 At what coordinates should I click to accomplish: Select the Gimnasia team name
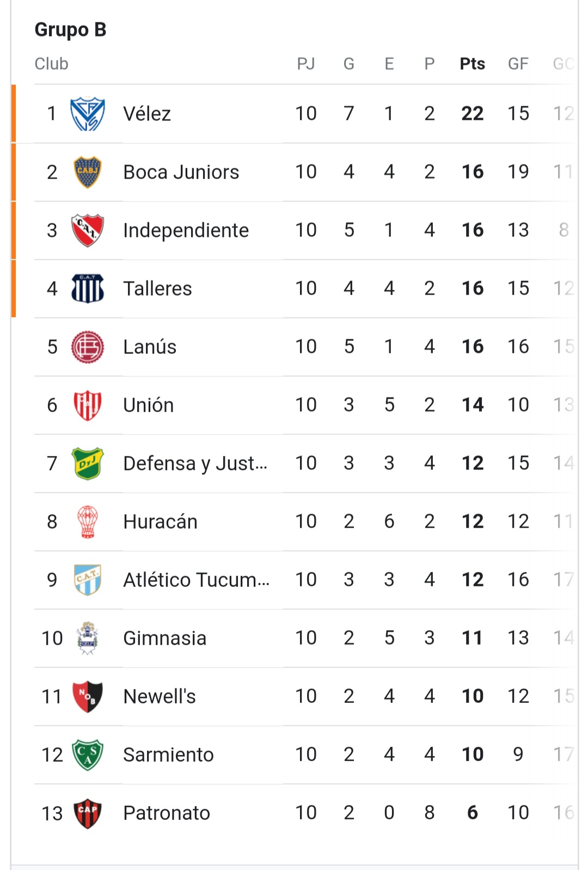pyautogui.click(x=165, y=638)
